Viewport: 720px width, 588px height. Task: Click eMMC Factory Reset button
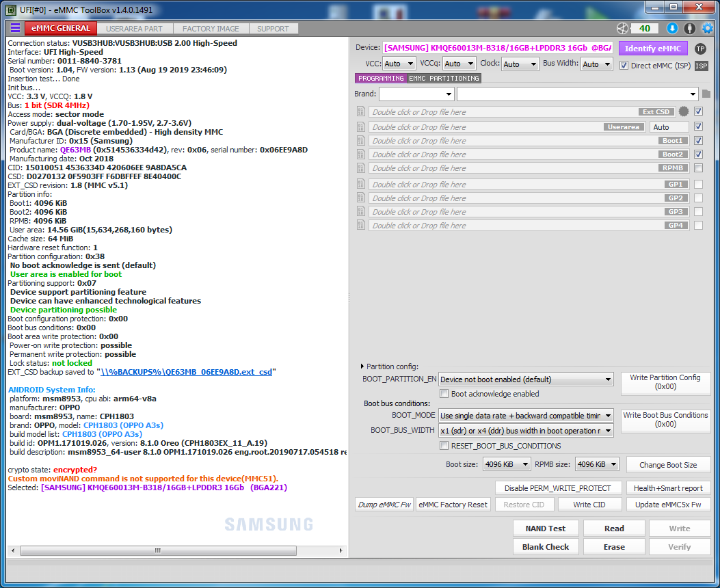click(x=453, y=505)
